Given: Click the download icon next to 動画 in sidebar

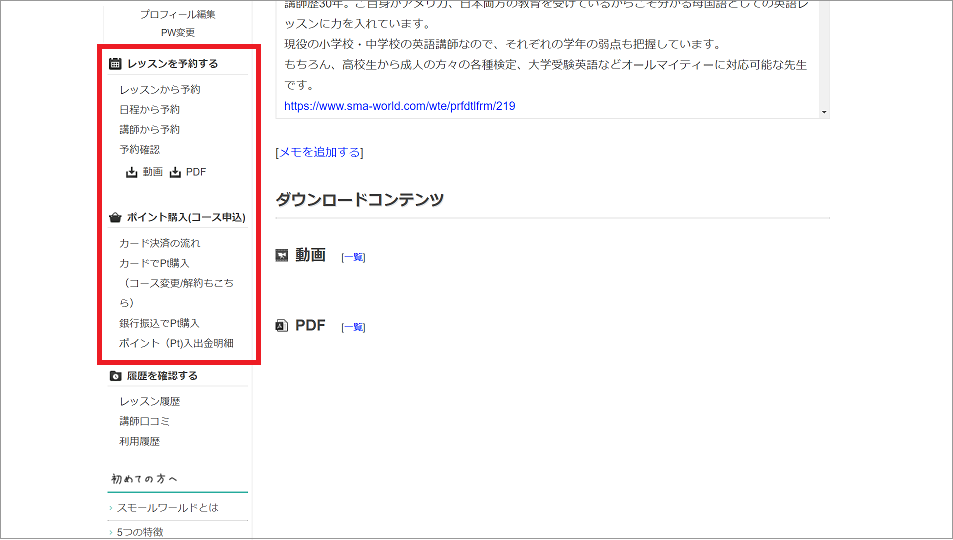Looking at the screenshot, I should pyautogui.click(x=131, y=173).
